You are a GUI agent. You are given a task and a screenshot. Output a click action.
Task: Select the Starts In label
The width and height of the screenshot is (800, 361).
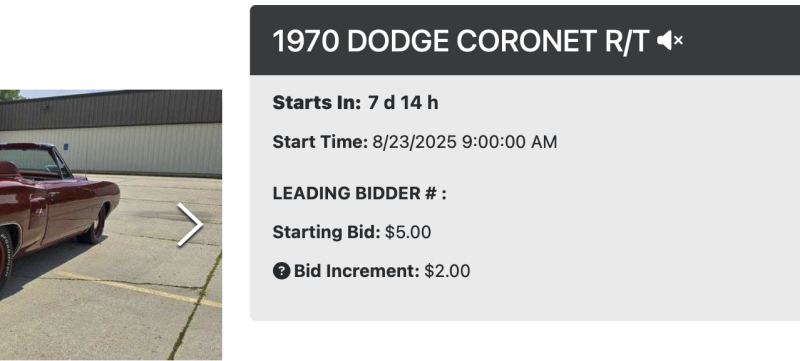(317, 102)
